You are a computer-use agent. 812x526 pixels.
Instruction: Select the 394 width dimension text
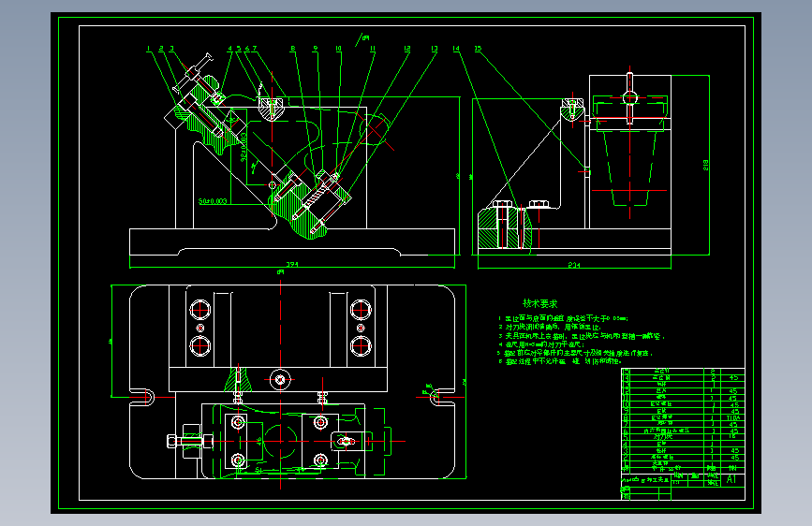(292, 265)
